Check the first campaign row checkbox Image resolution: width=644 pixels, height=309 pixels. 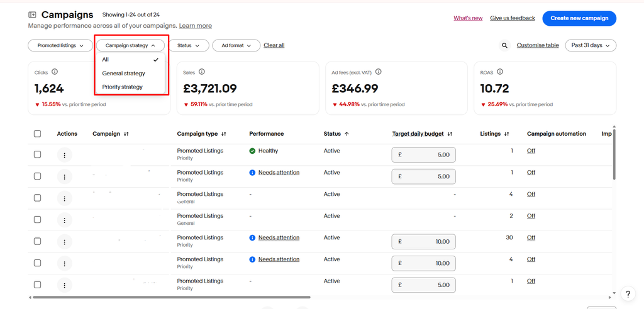click(37, 154)
